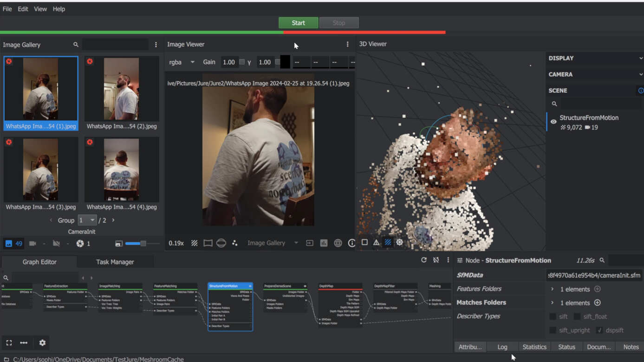Go to previous camera group
This screenshot has width=644, height=362.
51,220
